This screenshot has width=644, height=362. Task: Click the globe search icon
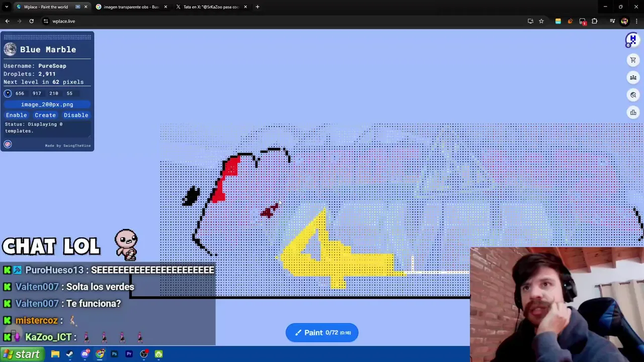(633, 95)
